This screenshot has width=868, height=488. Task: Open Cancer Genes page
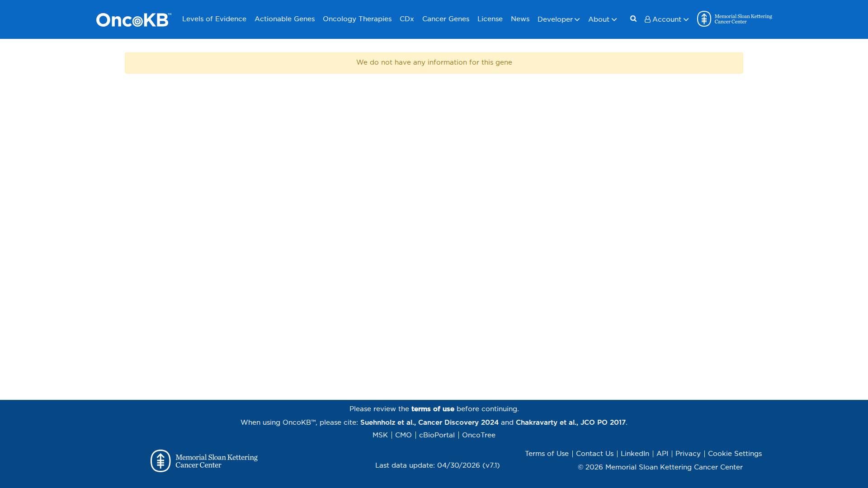click(x=446, y=19)
